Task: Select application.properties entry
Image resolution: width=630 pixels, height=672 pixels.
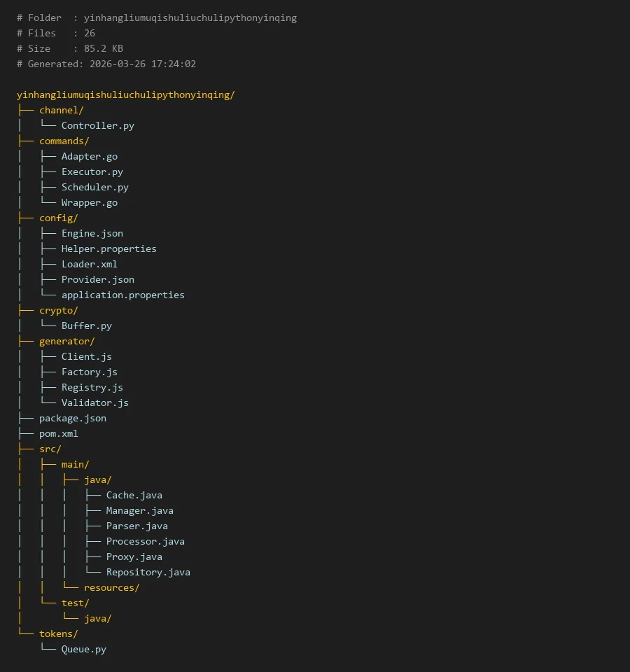Action: click(122, 295)
